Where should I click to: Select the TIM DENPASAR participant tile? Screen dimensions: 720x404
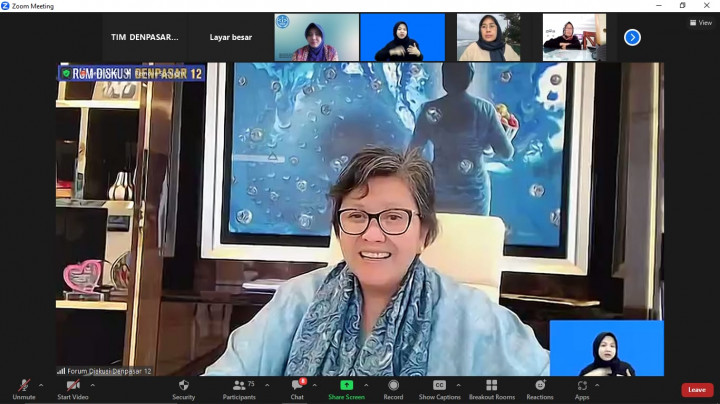coord(145,37)
